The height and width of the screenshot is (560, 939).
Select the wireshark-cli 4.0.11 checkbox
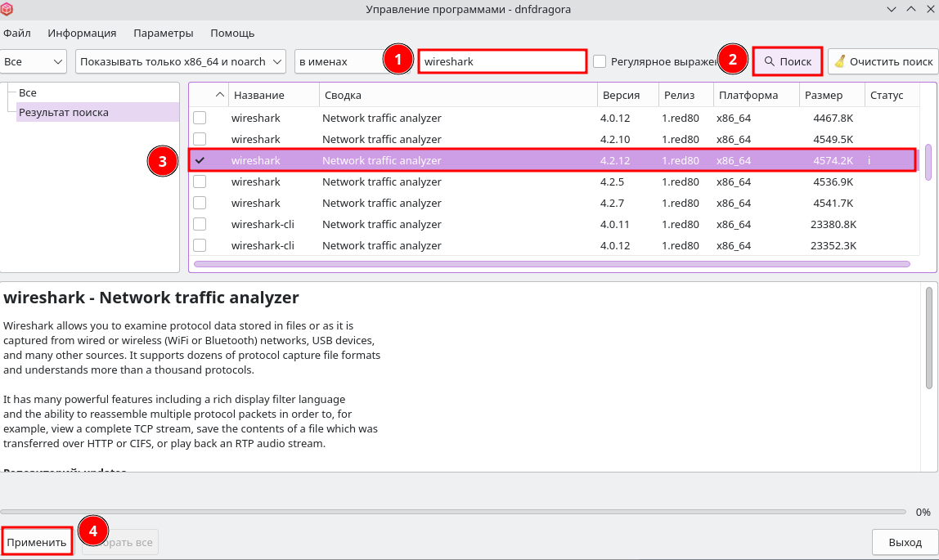pos(200,225)
